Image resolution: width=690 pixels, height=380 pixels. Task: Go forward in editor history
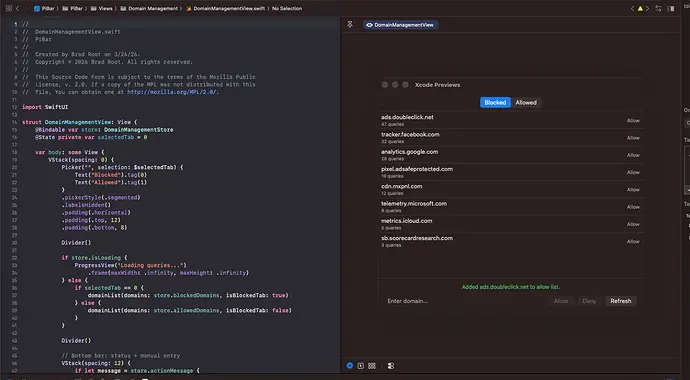(x=26, y=8)
